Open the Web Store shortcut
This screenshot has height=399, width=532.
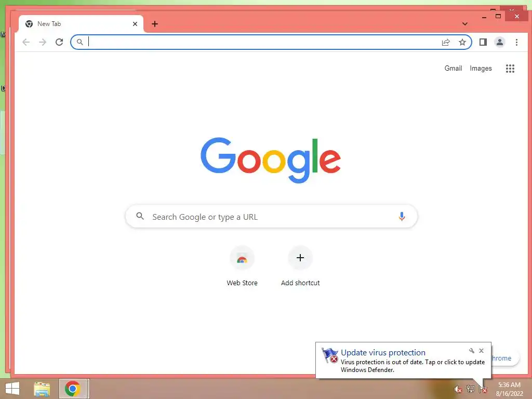[x=242, y=267]
